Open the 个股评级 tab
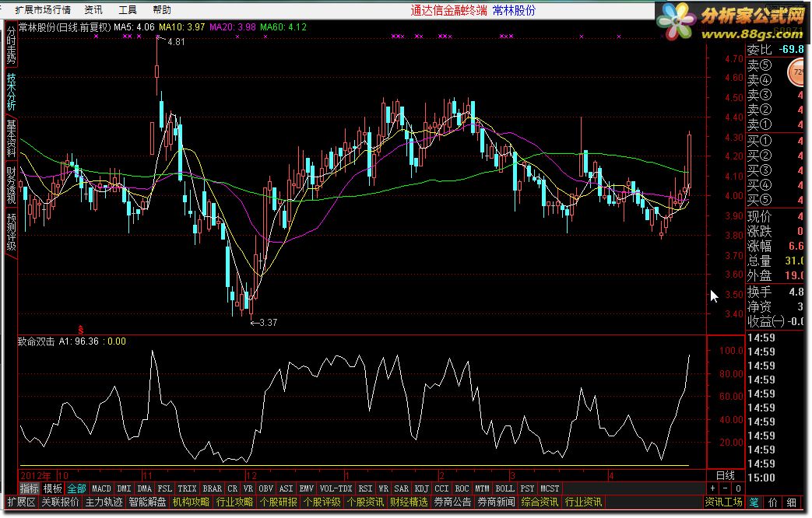Viewport: 812px width, 518px height. [322, 502]
